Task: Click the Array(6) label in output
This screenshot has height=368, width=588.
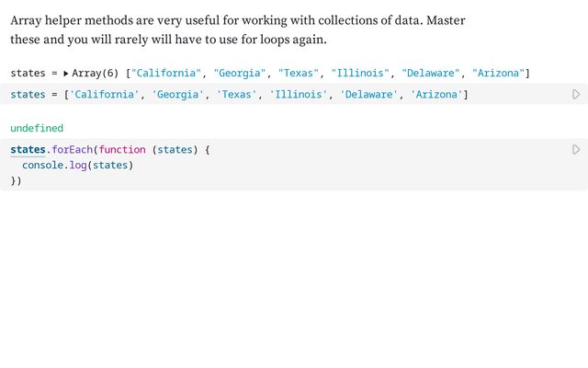Action: [95, 73]
